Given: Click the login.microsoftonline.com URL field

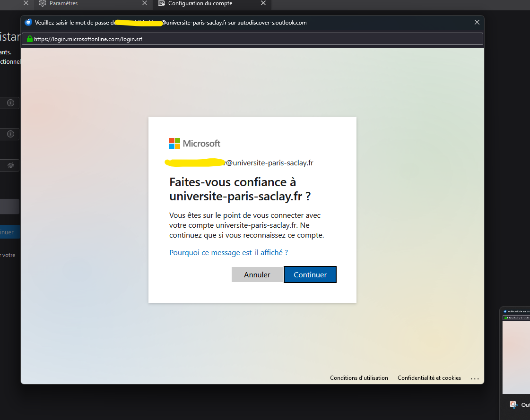Looking at the screenshot, I should (x=252, y=39).
